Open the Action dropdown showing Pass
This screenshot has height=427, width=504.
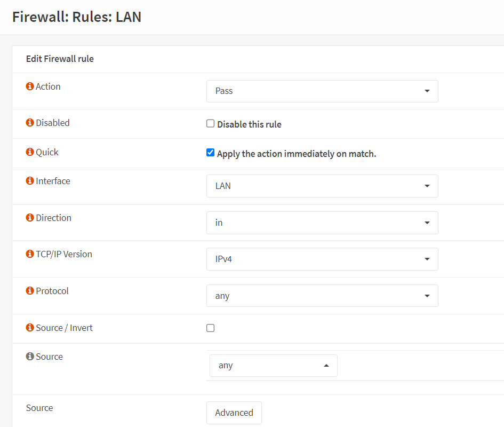tap(322, 91)
